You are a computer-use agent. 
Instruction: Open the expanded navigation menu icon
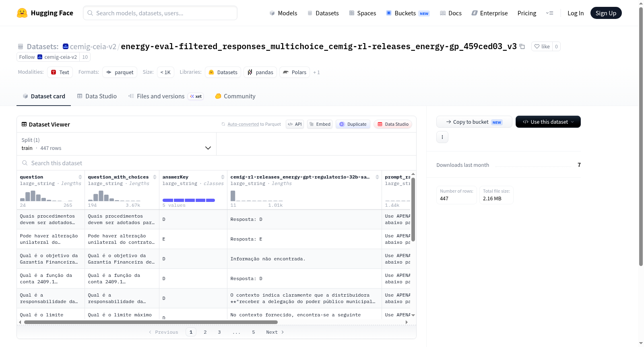point(549,13)
